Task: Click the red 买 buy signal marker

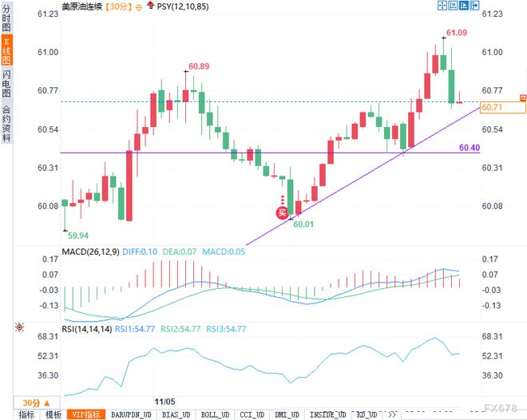Action: click(281, 212)
